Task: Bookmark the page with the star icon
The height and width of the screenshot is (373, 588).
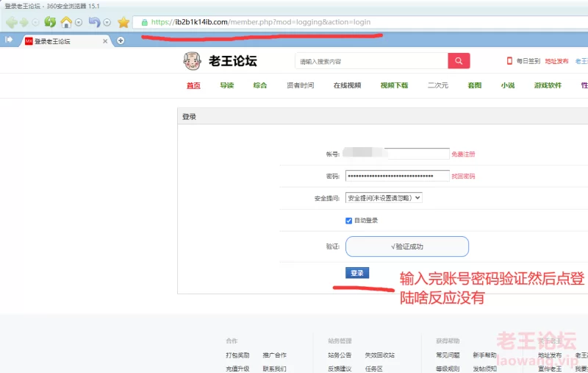Action: pyautogui.click(x=123, y=22)
